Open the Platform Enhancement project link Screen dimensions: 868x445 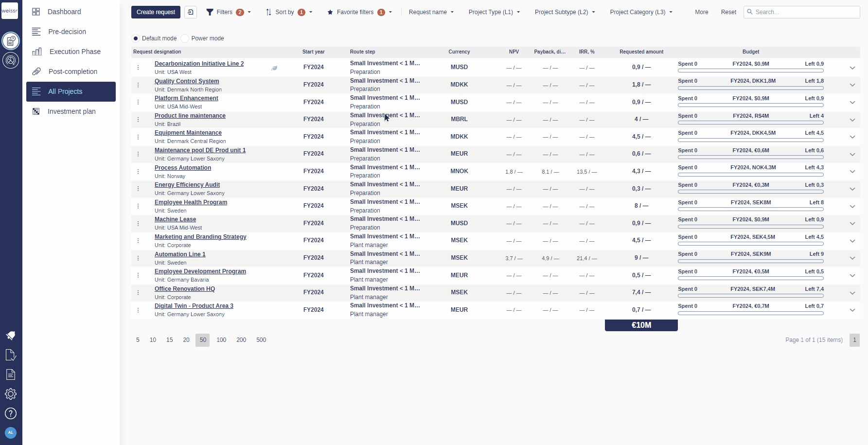(x=186, y=98)
